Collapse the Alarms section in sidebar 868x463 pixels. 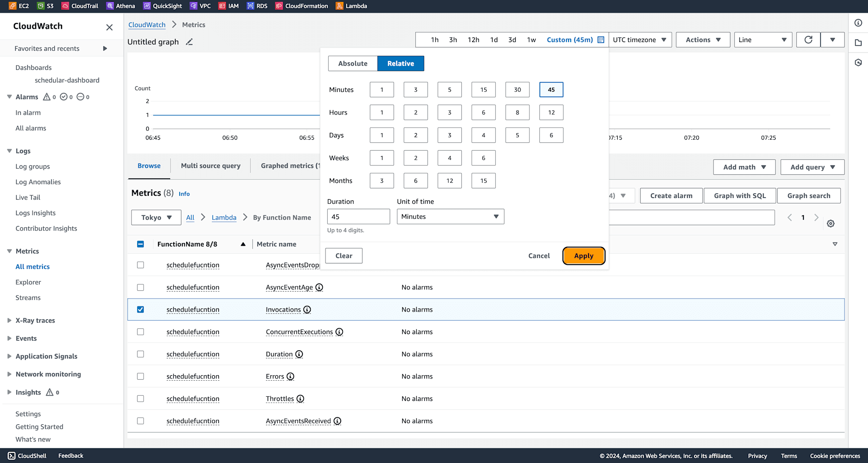pos(9,97)
